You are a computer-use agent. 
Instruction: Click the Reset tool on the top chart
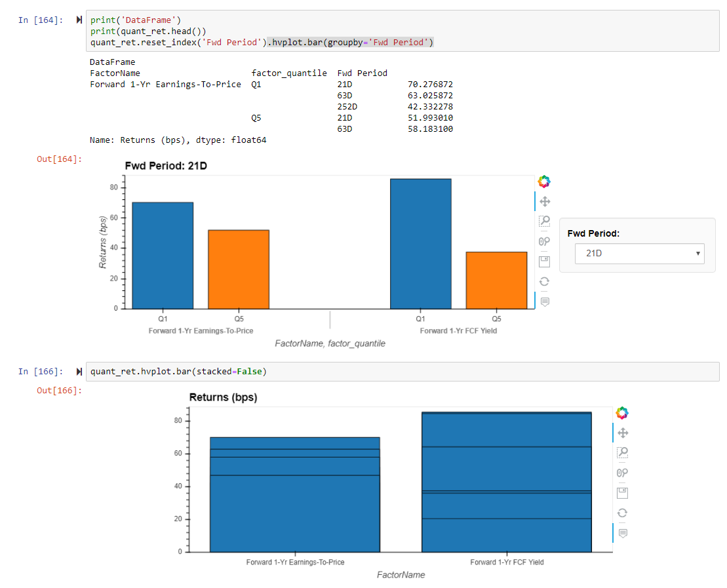(545, 281)
